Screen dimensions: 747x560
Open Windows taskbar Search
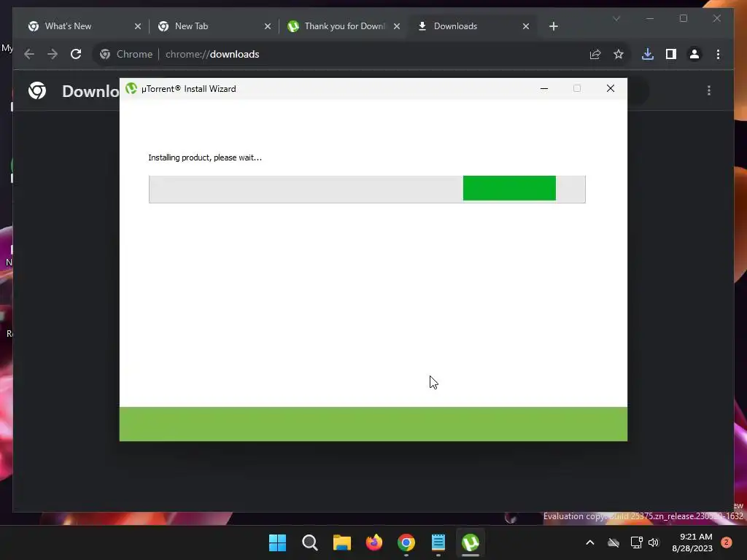point(309,542)
